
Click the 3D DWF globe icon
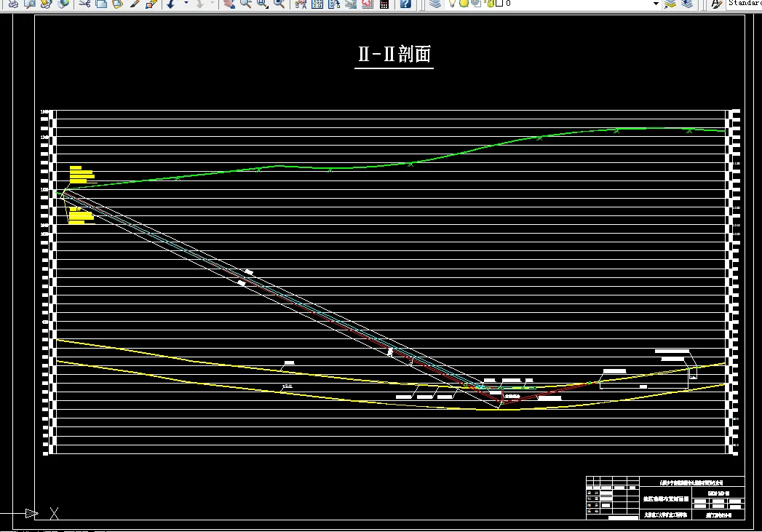click(63, 4)
